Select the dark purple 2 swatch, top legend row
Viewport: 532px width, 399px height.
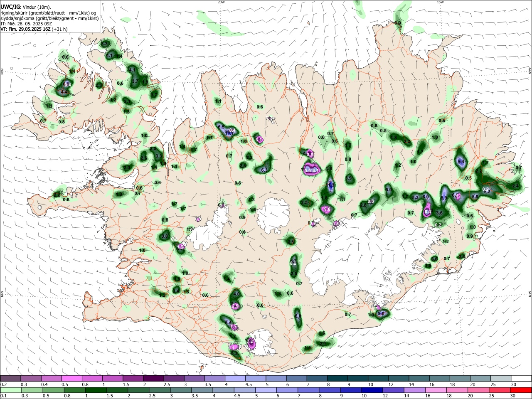coord(153,379)
